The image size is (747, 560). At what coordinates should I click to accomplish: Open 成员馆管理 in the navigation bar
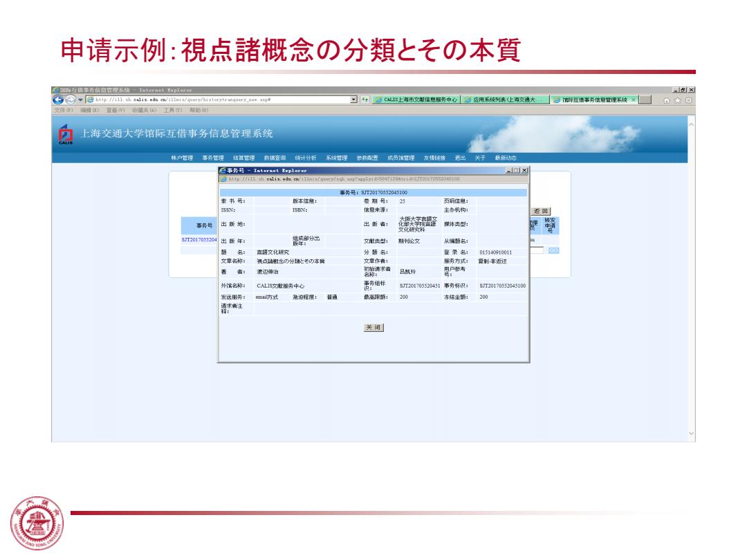pyautogui.click(x=400, y=158)
